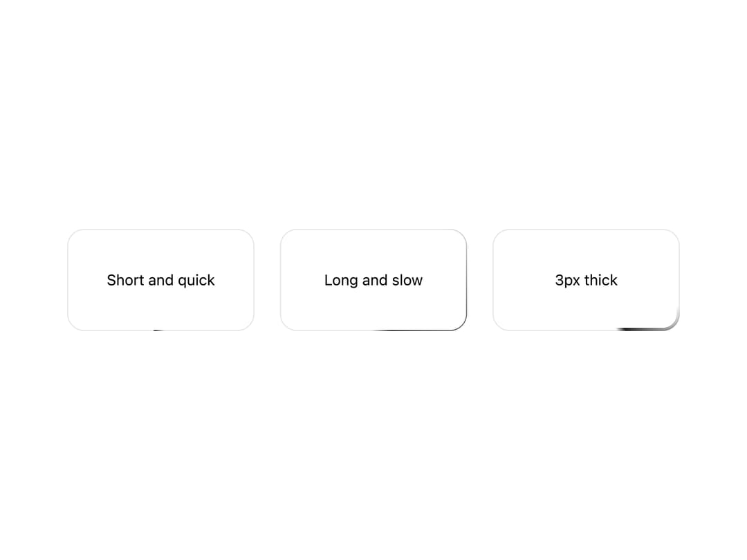
Task: Click the word "Short" in the first card
Action: click(125, 280)
